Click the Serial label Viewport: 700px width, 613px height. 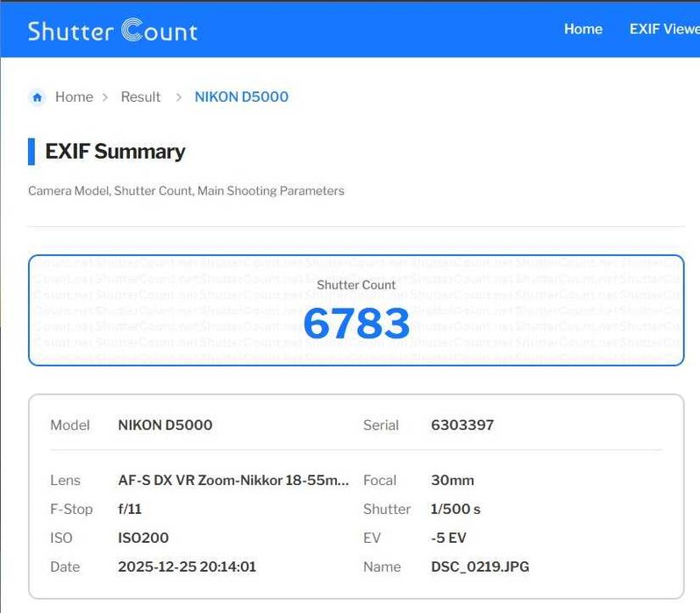(381, 425)
